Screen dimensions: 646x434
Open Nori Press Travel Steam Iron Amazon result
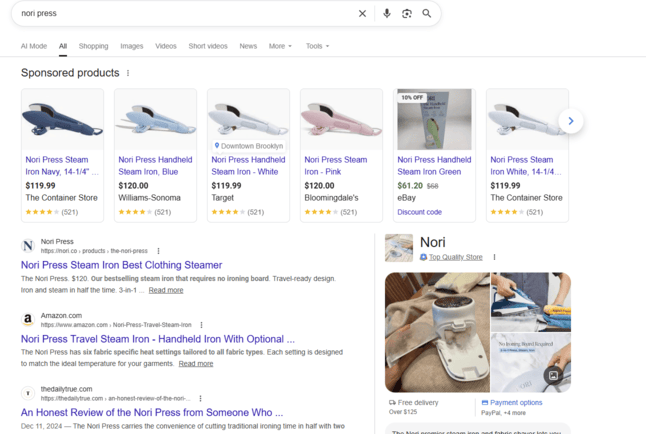point(158,339)
